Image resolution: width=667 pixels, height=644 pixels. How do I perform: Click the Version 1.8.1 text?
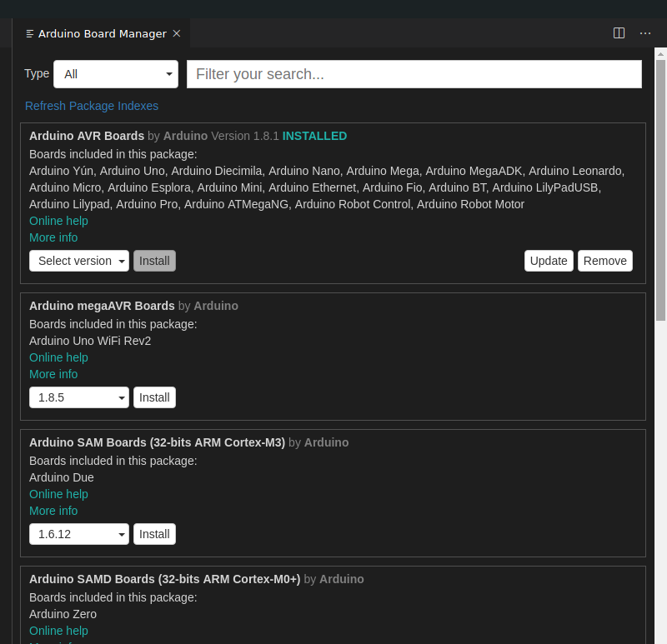click(245, 136)
